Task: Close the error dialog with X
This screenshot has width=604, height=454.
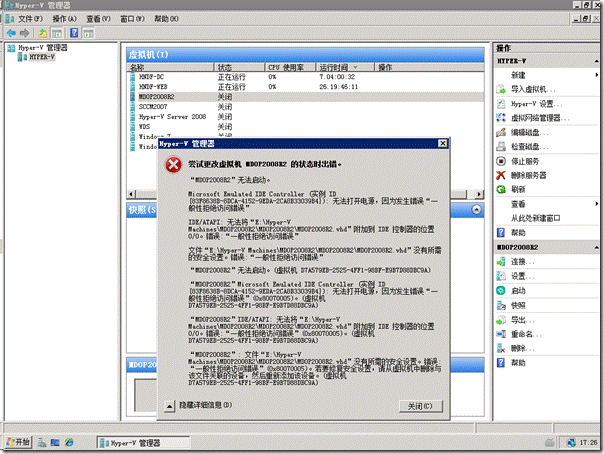Action: pyautogui.click(x=443, y=144)
